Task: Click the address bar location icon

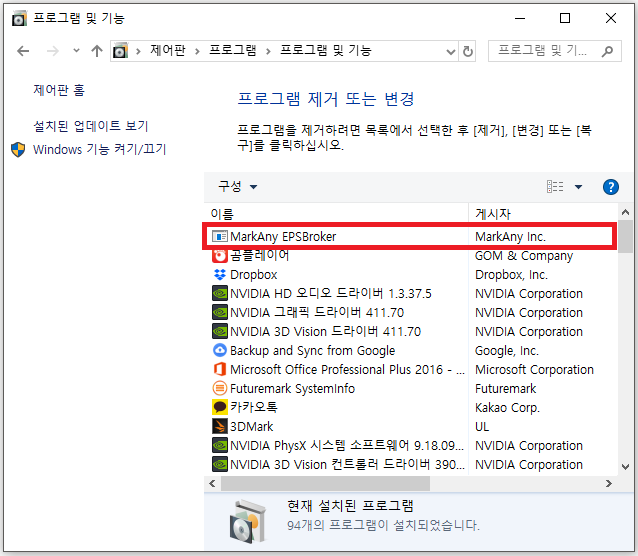Action: pos(120,51)
